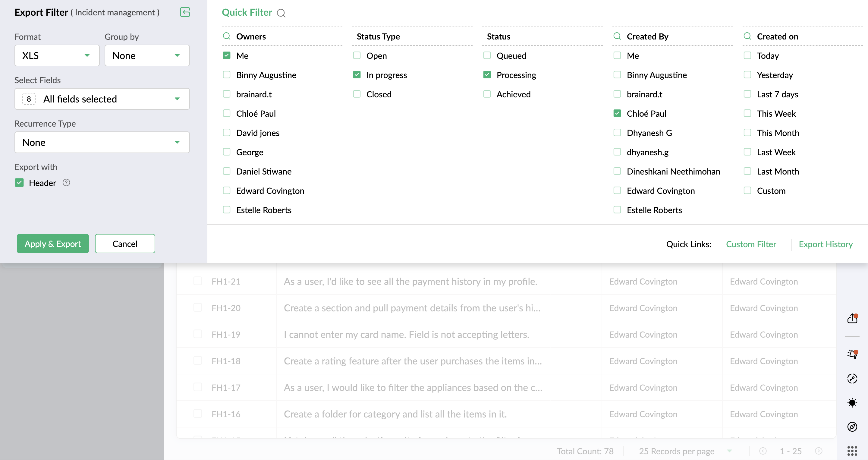Open the apps grid icon at bottom right
The width and height of the screenshot is (868, 460).
[852, 451]
